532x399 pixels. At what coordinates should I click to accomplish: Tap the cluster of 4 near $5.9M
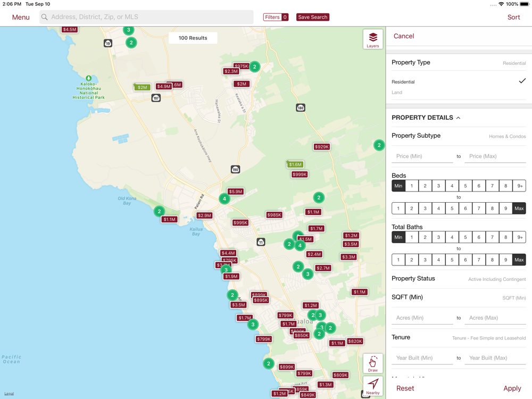(225, 199)
